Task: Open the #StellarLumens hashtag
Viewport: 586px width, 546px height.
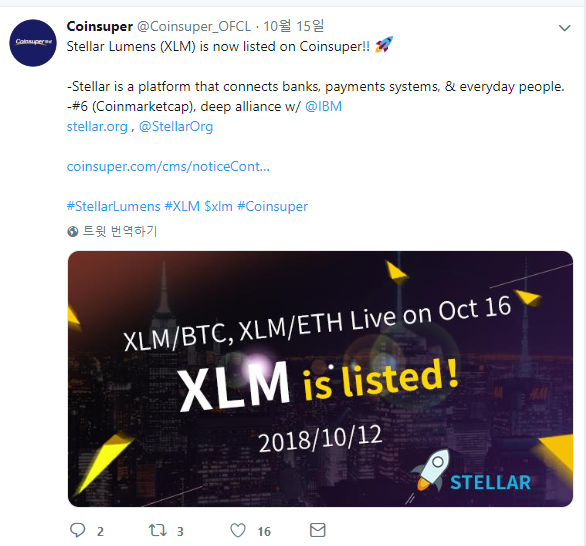Action: click(x=114, y=206)
